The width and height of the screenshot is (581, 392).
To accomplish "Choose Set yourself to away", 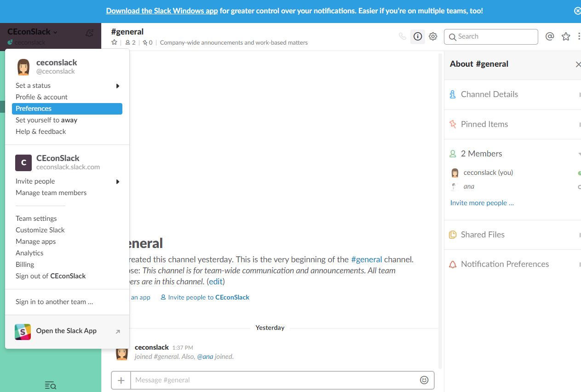I will coord(67,120).
